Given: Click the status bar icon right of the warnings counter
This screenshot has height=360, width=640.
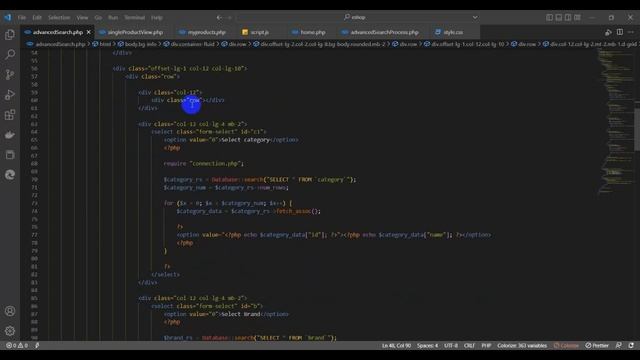Looking at the screenshot, I should (x=37, y=345).
